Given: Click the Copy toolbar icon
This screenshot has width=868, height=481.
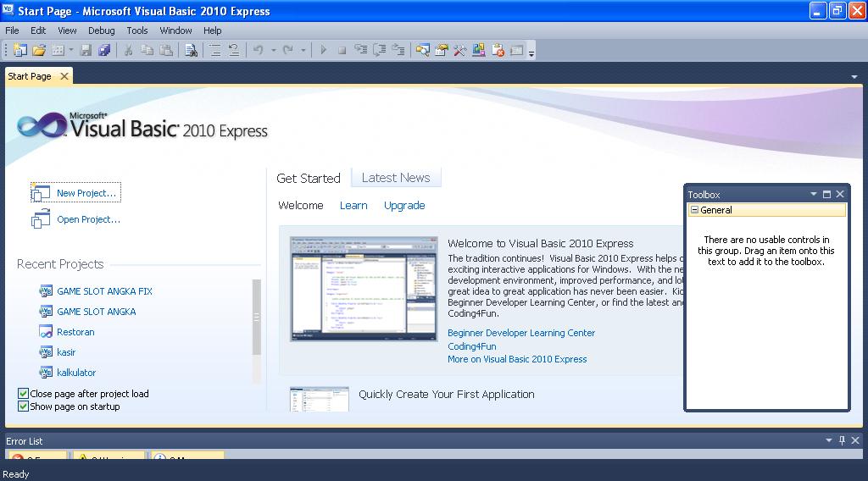Looking at the screenshot, I should pos(147,50).
